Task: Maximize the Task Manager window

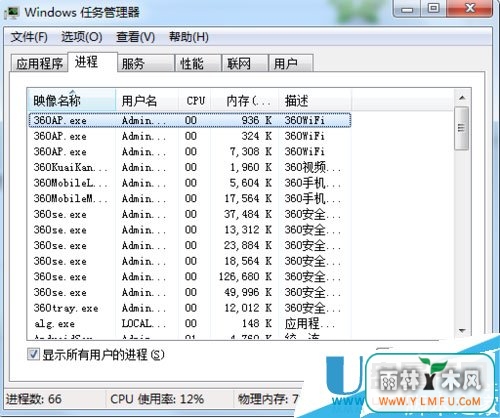Action: [x=434, y=9]
